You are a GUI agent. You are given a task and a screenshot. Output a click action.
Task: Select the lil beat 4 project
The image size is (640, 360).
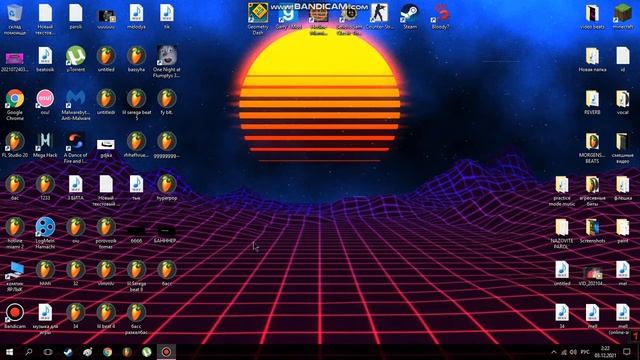pyautogui.click(x=106, y=316)
